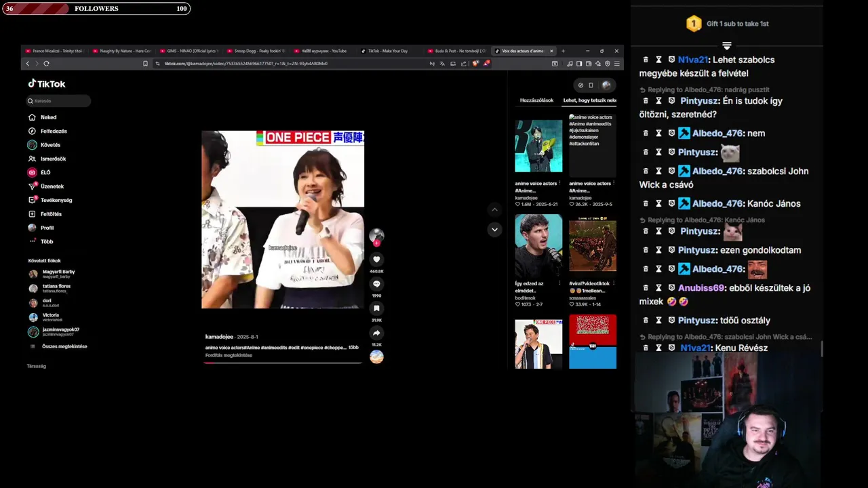Go to Követés following feed
This screenshot has width=868, height=488.
tap(44, 145)
